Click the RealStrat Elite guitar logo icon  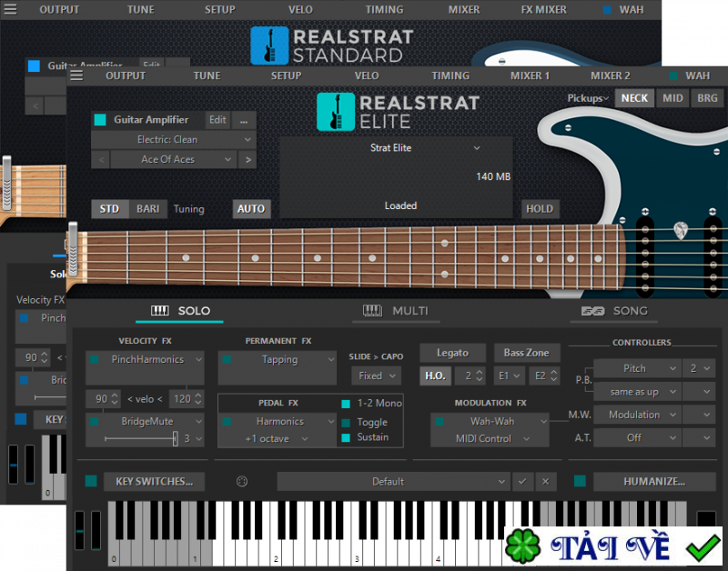pyautogui.click(x=336, y=112)
